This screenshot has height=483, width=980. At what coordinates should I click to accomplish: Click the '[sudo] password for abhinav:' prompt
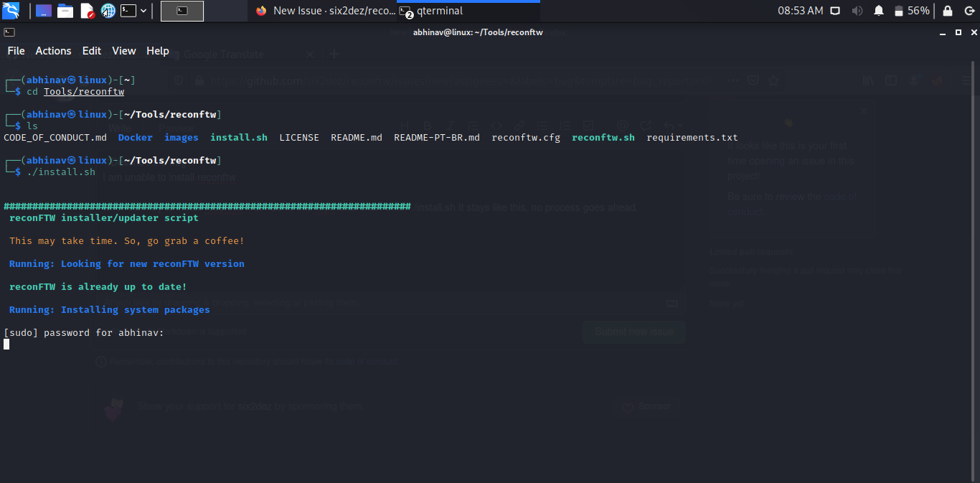click(84, 333)
